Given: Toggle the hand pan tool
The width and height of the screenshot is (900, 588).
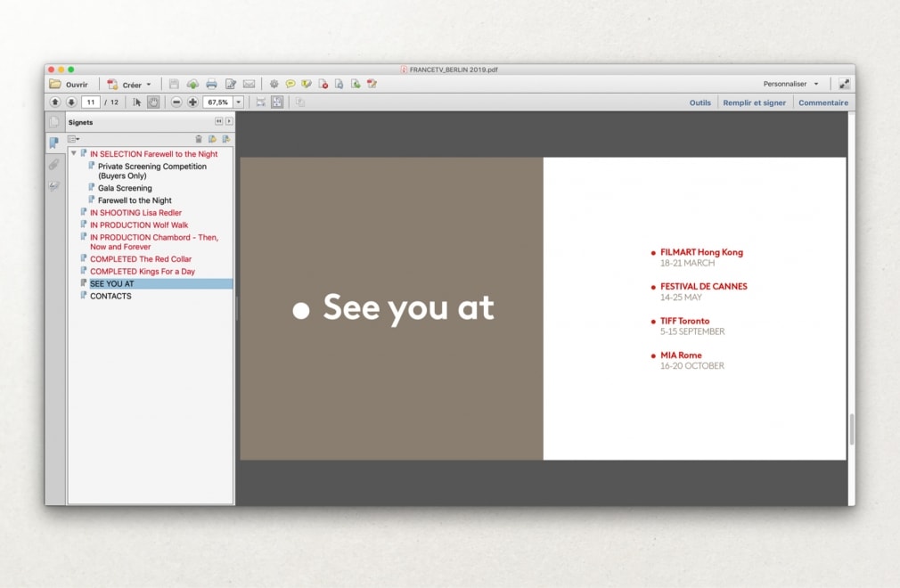Looking at the screenshot, I should tap(153, 102).
